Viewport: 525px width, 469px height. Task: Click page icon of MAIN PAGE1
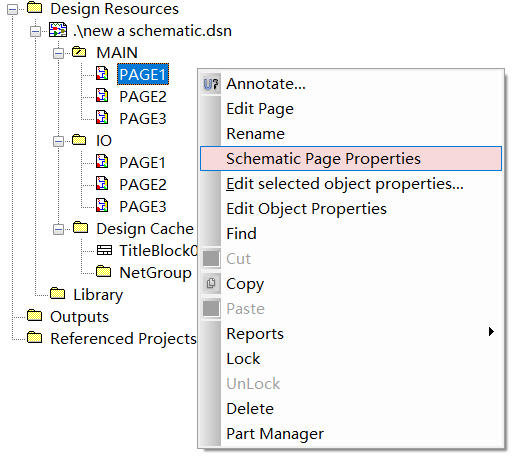tap(102, 74)
